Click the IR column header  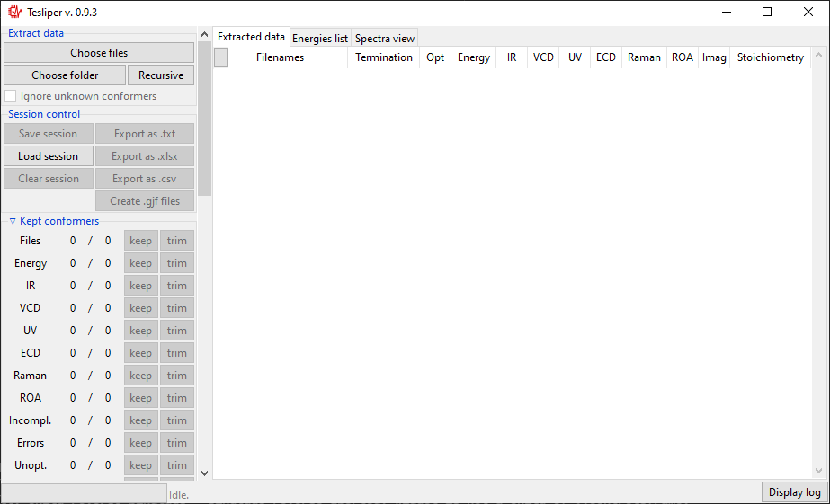[512, 57]
